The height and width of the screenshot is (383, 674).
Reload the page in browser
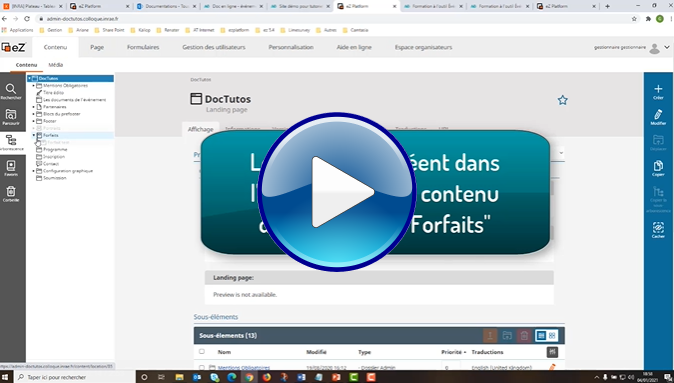point(27,19)
